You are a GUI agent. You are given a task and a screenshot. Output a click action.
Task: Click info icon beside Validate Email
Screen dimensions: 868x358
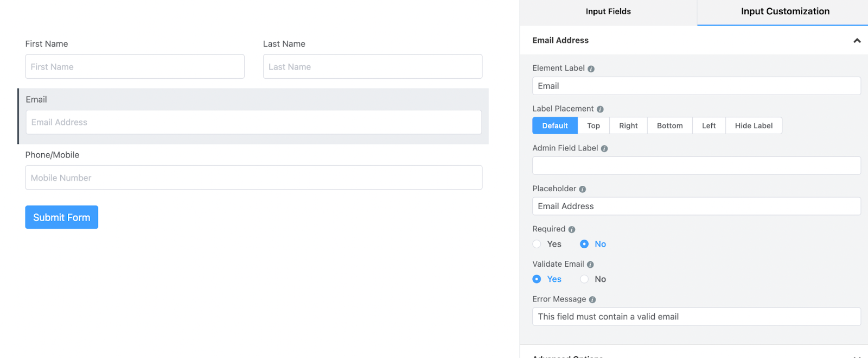click(x=590, y=265)
